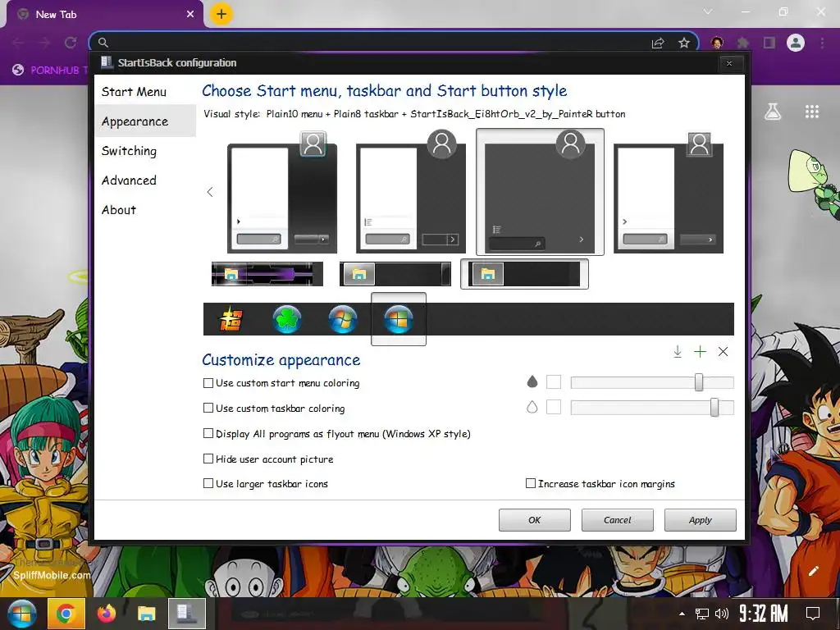
Task: Click the customize page pencil icon
Action: [813, 571]
